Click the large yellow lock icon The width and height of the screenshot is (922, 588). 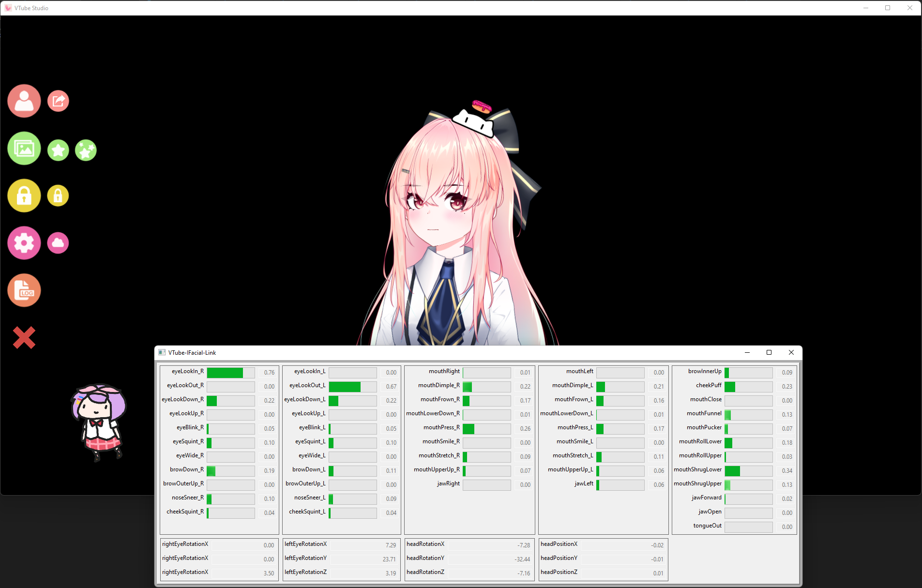(24, 196)
